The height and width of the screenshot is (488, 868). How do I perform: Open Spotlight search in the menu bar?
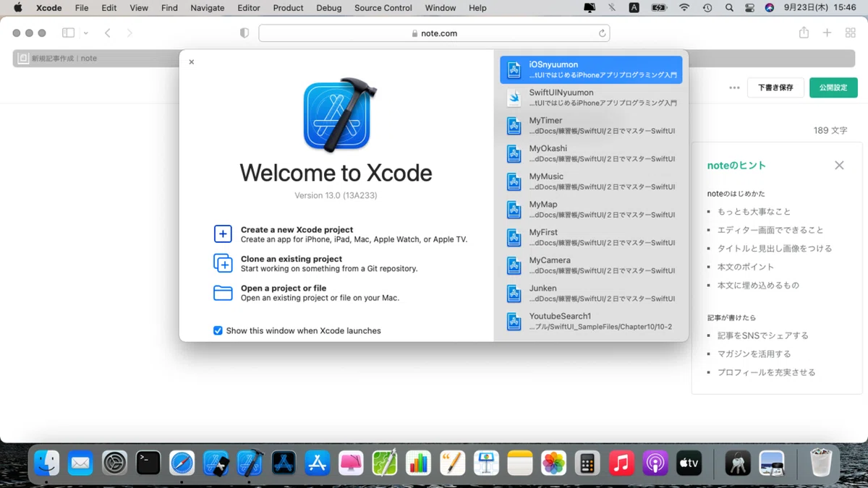tap(729, 8)
